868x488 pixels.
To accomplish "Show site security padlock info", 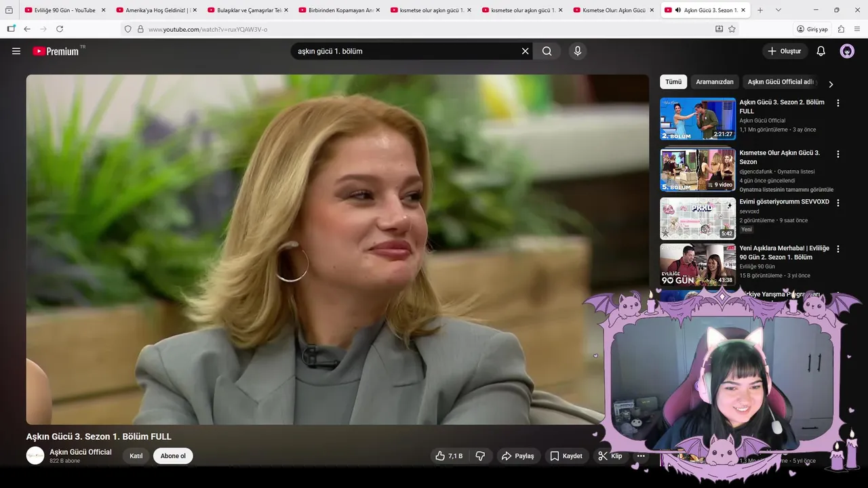I will pos(140,29).
